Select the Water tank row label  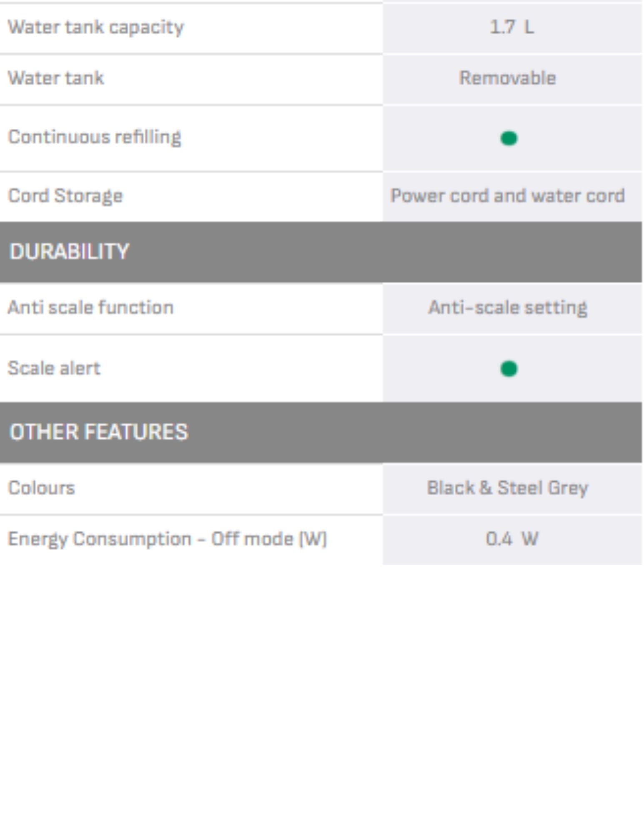(56, 78)
